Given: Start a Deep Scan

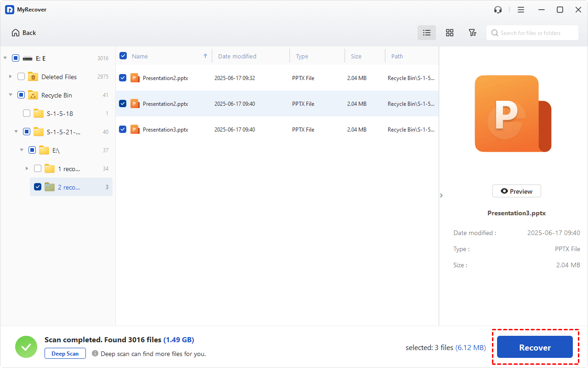Looking at the screenshot, I should pyautogui.click(x=65, y=354).
